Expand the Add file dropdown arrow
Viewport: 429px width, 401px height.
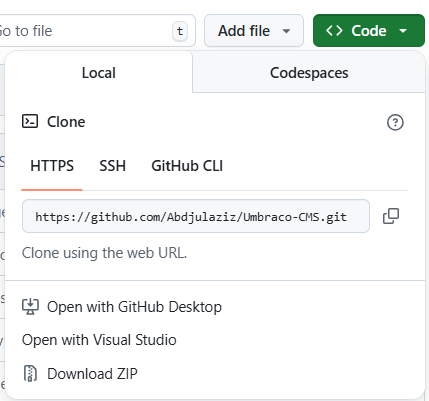click(x=286, y=31)
